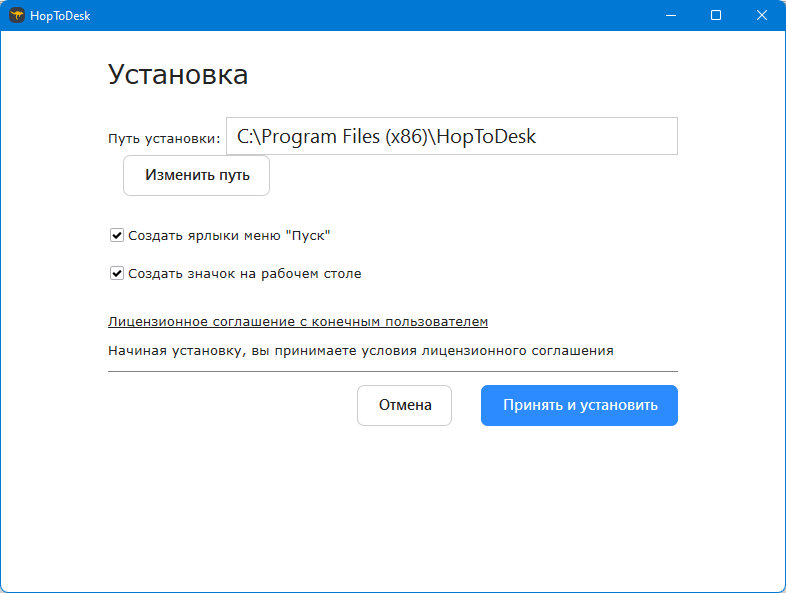Click "Отмена" to cancel the installation
The height and width of the screenshot is (593, 786).
click(x=404, y=405)
